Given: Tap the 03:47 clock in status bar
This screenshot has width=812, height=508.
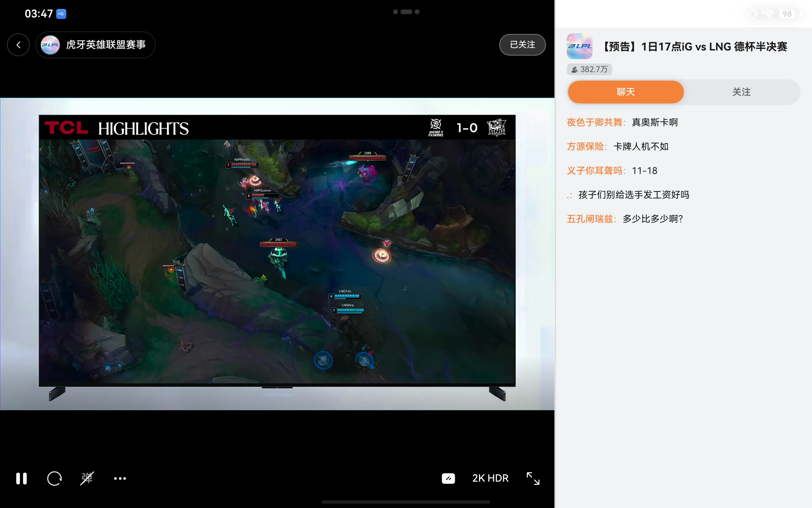Looking at the screenshot, I should [x=39, y=14].
